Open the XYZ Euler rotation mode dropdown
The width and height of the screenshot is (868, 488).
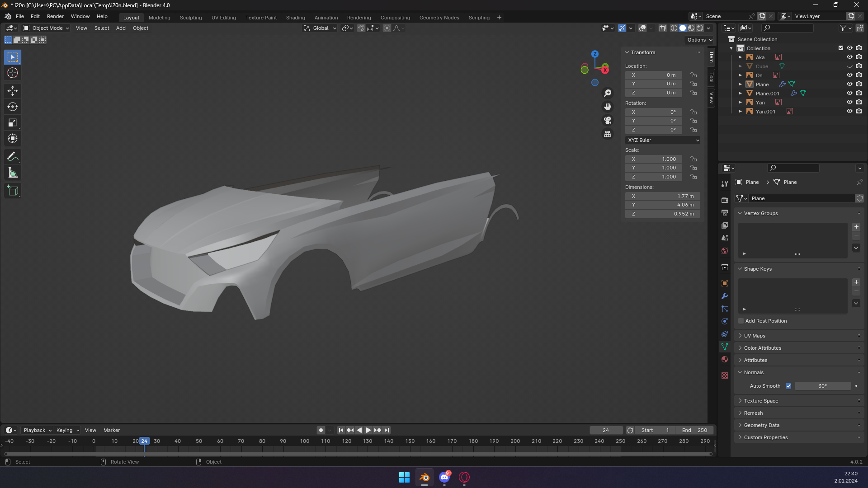click(x=663, y=140)
